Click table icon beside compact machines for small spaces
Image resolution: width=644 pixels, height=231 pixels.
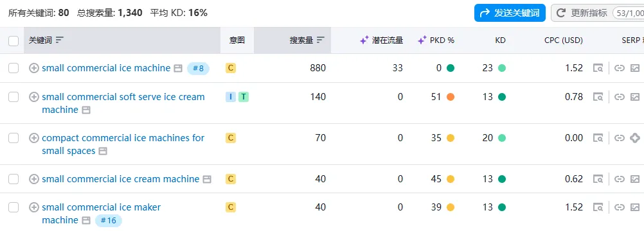pyautogui.click(x=103, y=151)
